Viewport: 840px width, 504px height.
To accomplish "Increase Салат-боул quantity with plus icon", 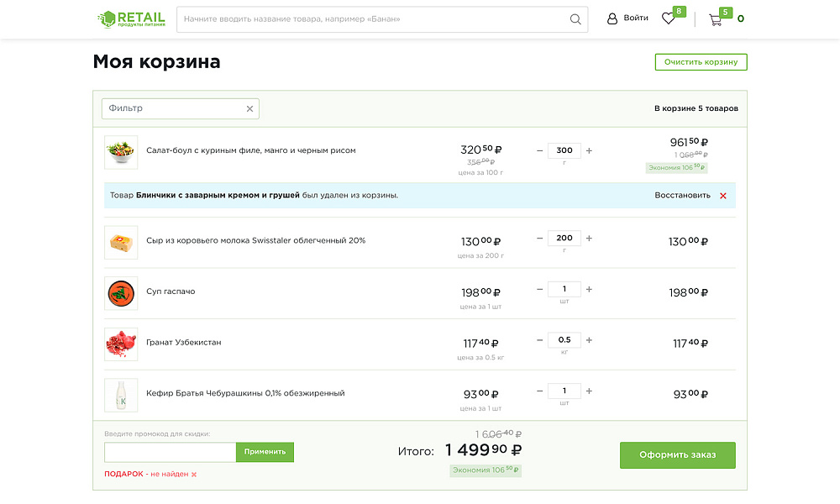I will [x=589, y=150].
